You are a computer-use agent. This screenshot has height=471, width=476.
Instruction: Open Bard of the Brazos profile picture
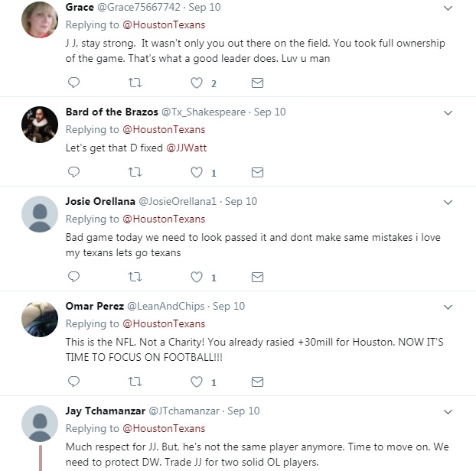point(40,125)
